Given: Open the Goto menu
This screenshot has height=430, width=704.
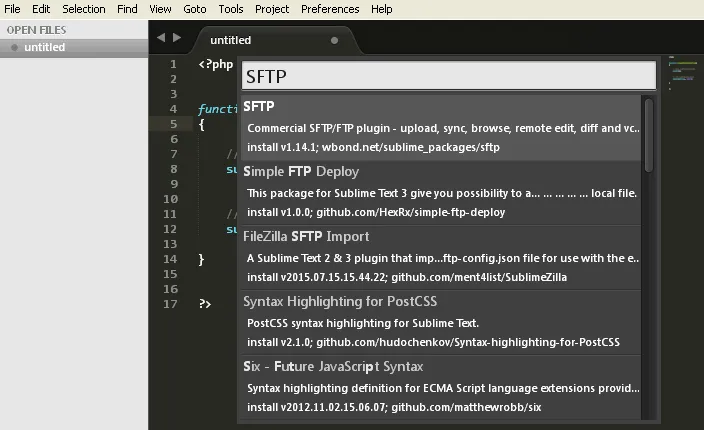Looking at the screenshot, I should pos(195,9).
